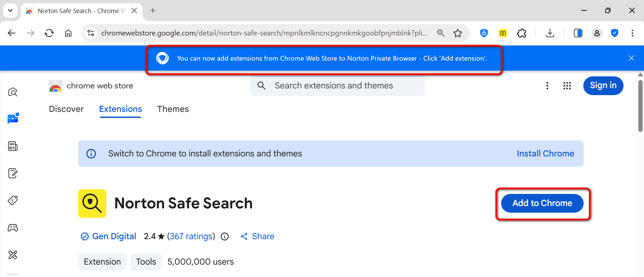The image size is (644, 277).
Task: Click the address bar URL
Action: click(x=264, y=33)
